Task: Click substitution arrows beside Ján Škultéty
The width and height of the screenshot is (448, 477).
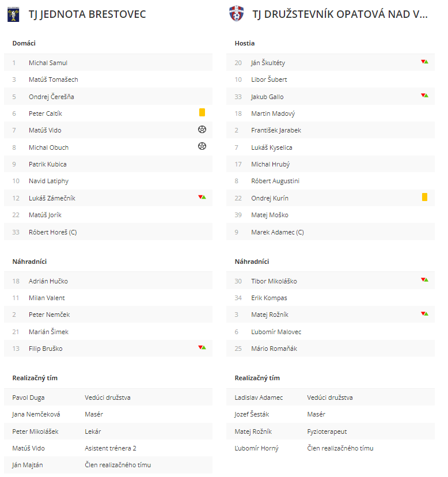Action: 424,62
